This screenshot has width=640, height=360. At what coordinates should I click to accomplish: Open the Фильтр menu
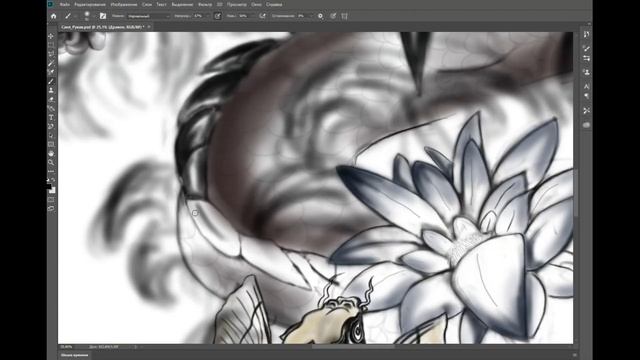pos(205,4)
